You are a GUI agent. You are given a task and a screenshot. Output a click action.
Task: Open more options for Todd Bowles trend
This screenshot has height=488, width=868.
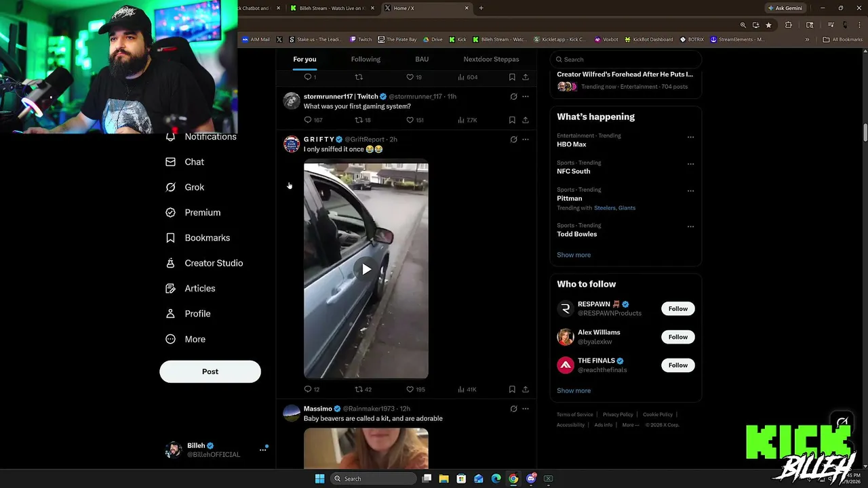pyautogui.click(x=690, y=226)
